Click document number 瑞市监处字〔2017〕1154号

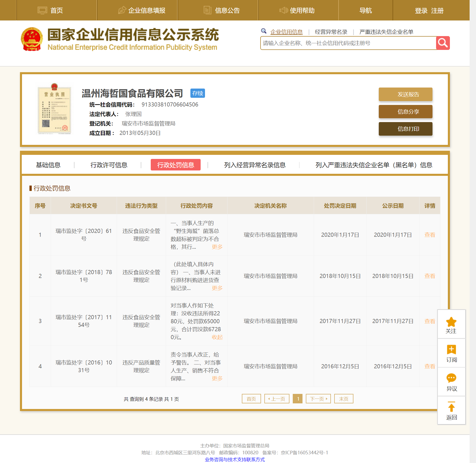pos(84,321)
